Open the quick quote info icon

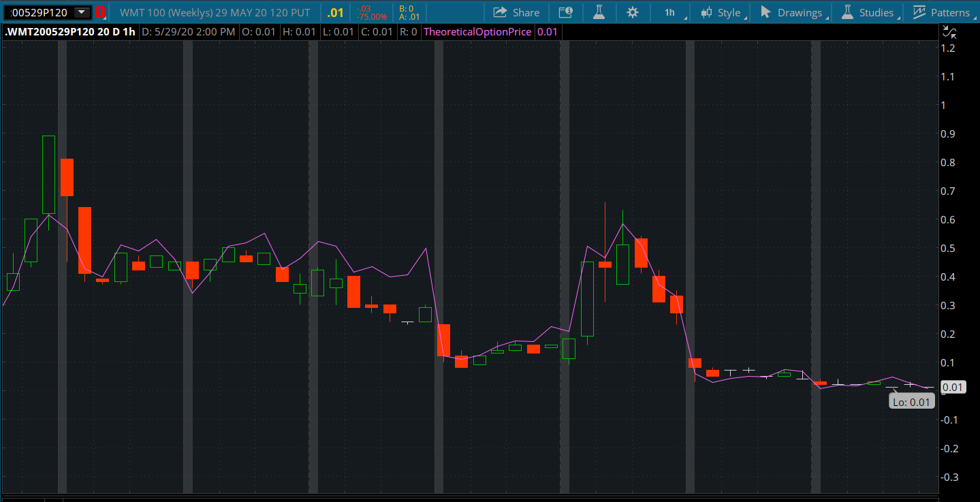tap(565, 12)
